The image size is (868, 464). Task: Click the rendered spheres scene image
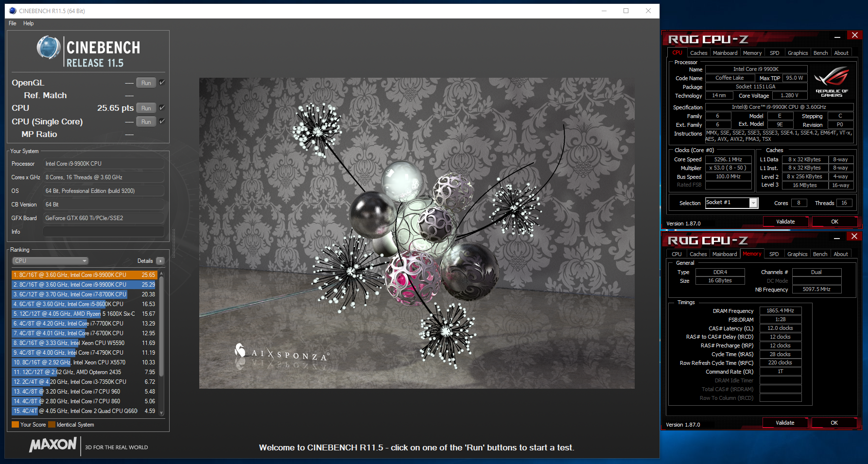point(417,233)
